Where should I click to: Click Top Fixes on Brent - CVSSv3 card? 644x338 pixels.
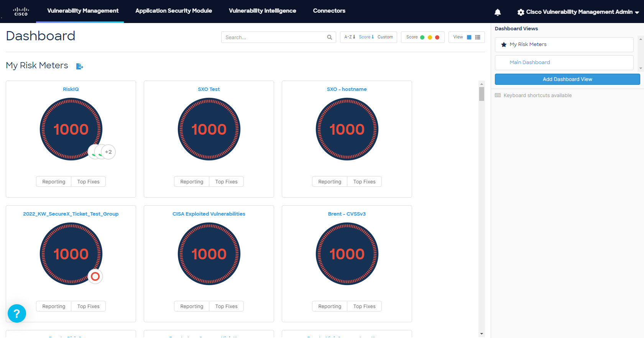pyautogui.click(x=365, y=306)
